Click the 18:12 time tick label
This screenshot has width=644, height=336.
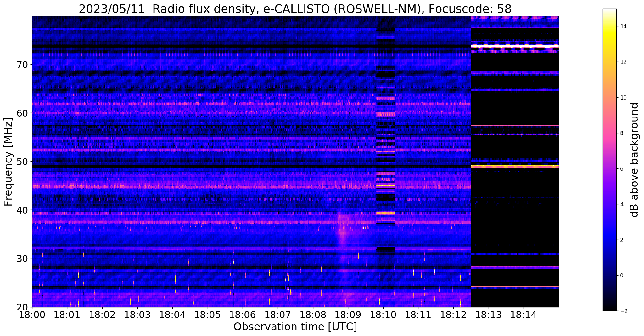click(453, 314)
